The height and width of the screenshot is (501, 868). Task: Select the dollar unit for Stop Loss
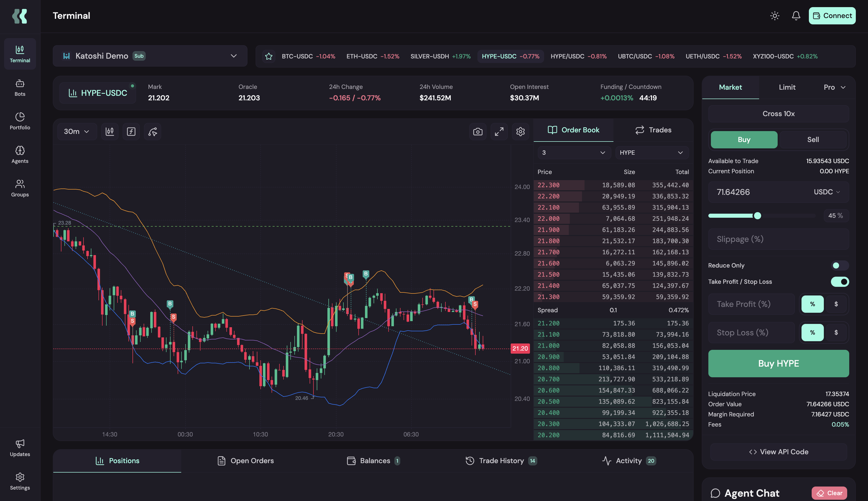point(836,332)
